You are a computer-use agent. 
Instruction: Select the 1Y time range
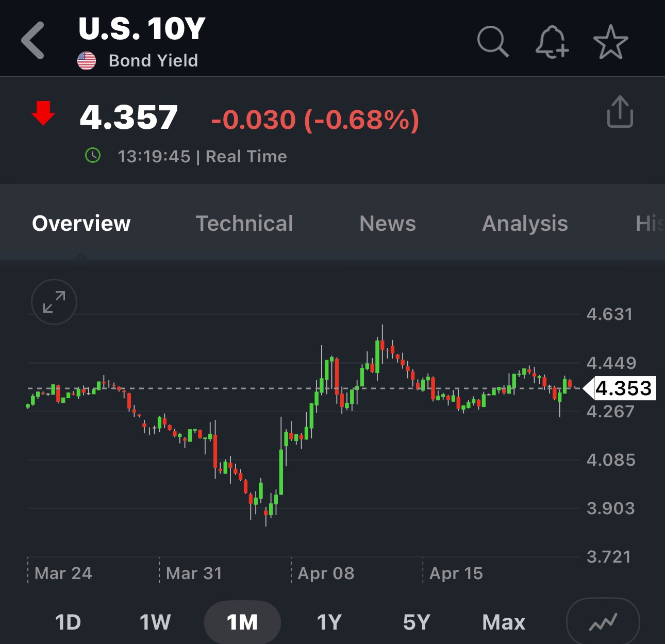coord(329,622)
